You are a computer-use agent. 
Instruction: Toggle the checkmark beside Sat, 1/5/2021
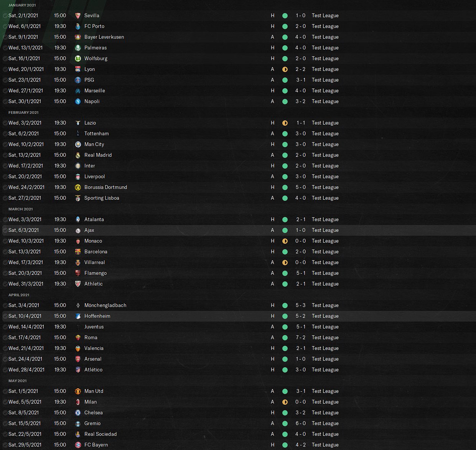pyautogui.click(x=5, y=391)
